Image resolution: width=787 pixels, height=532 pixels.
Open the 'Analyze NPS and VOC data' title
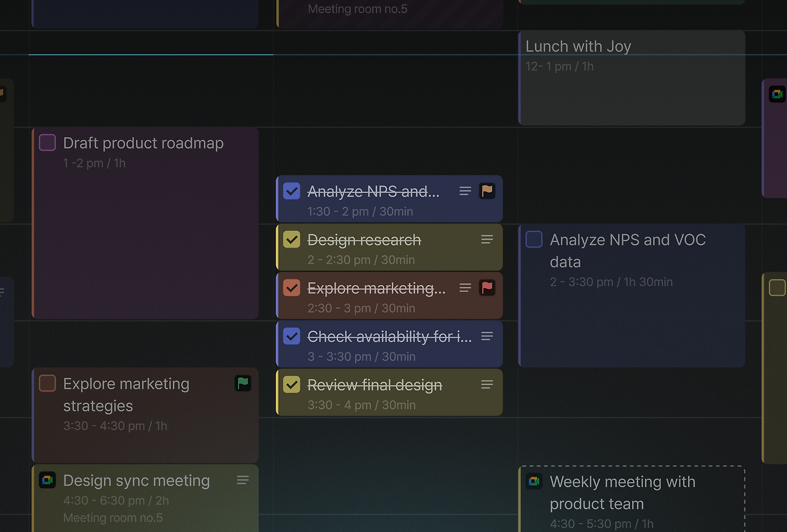pos(628,251)
